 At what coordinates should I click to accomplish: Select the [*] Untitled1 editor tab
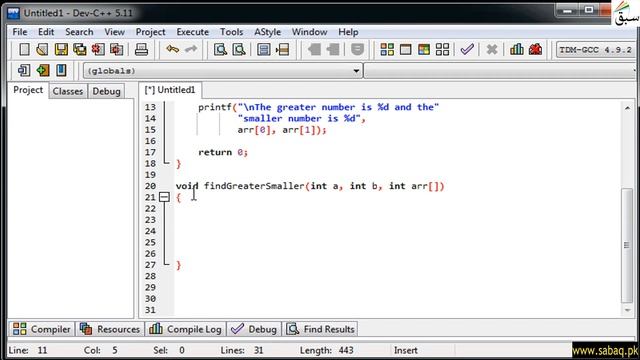click(x=170, y=90)
